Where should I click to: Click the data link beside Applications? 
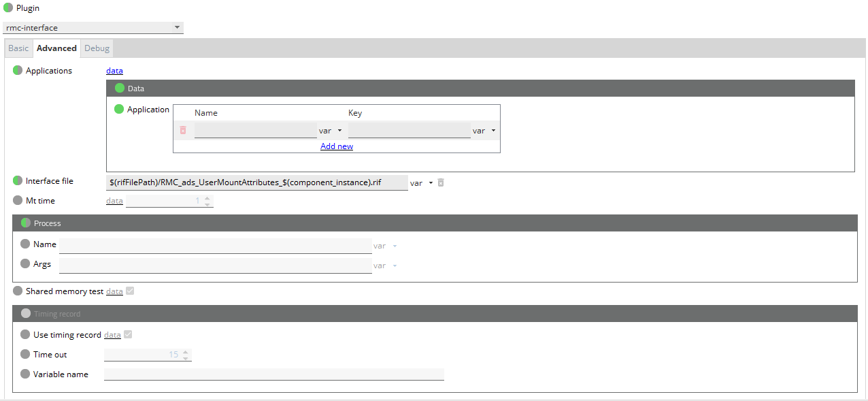114,70
